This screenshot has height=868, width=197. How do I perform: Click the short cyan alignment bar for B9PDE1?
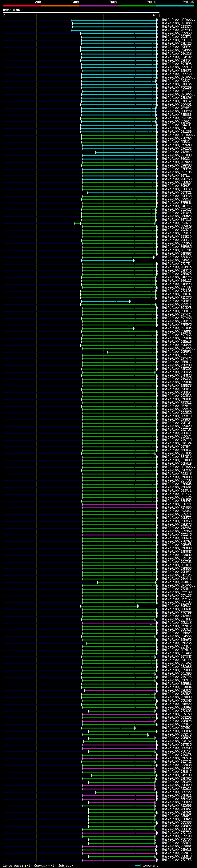coord(106,301)
